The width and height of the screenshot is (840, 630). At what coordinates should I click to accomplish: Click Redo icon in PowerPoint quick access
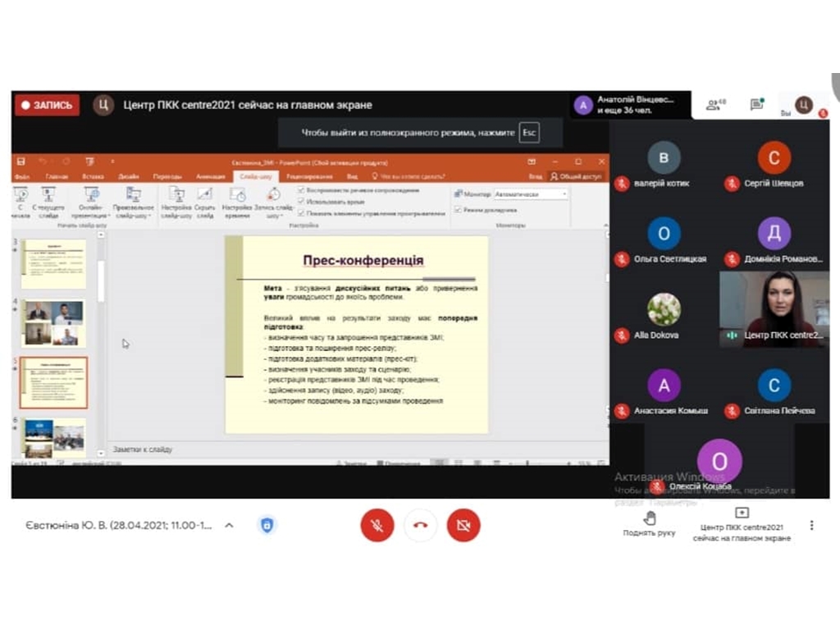coord(66,162)
